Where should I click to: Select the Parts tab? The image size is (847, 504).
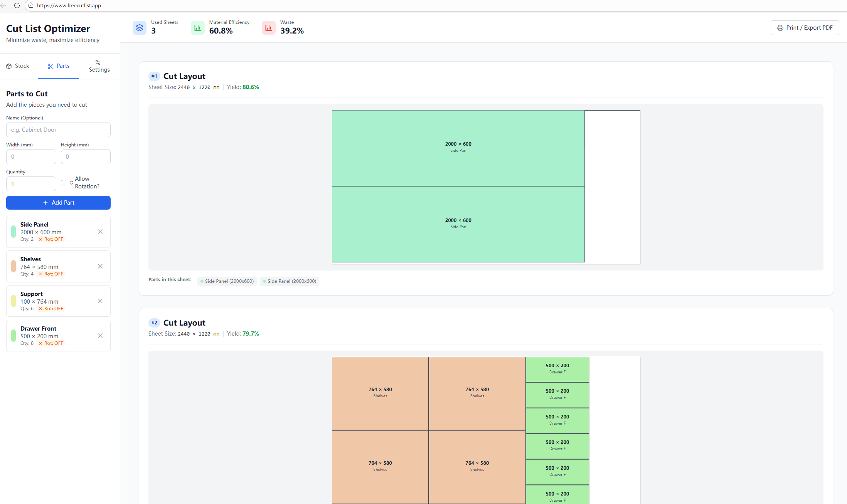click(x=59, y=66)
